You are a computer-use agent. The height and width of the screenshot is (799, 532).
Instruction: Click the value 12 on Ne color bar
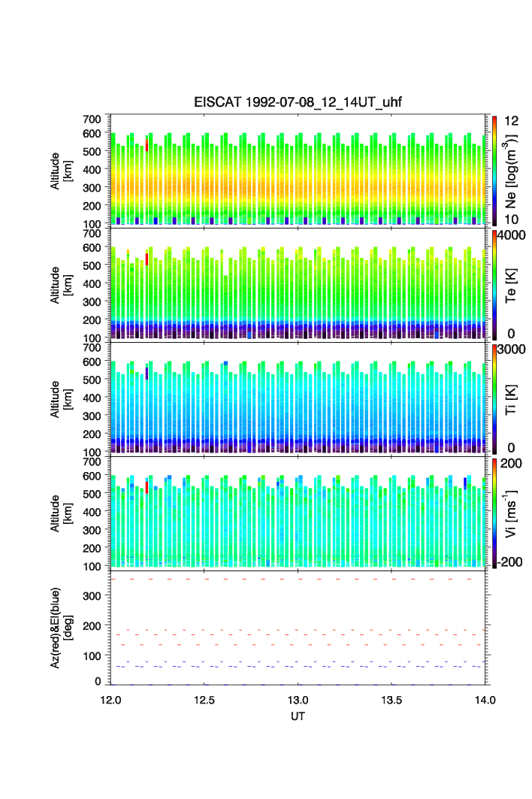511,121
